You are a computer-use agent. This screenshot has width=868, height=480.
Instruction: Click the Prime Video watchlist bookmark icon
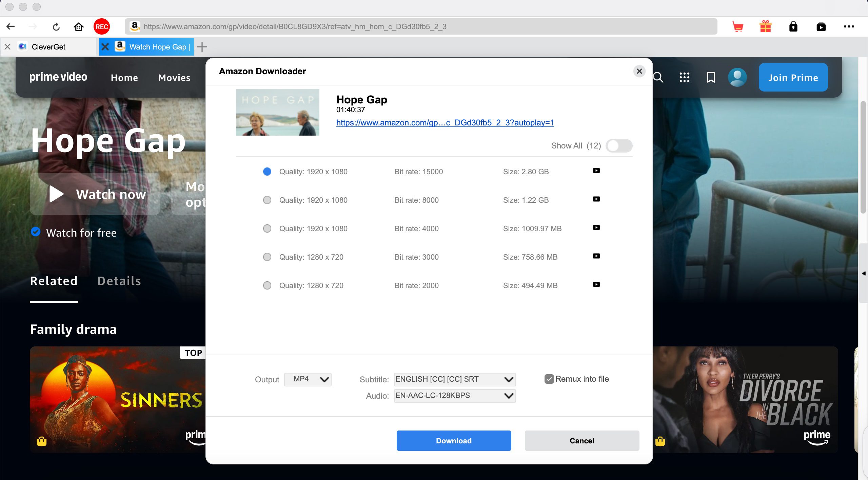point(711,78)
